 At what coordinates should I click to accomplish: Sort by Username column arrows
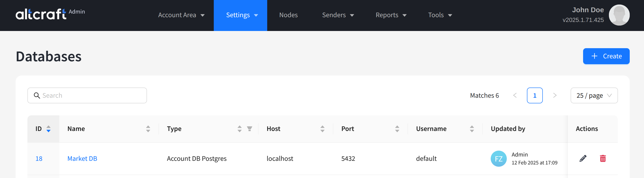[x=472, y=129]
